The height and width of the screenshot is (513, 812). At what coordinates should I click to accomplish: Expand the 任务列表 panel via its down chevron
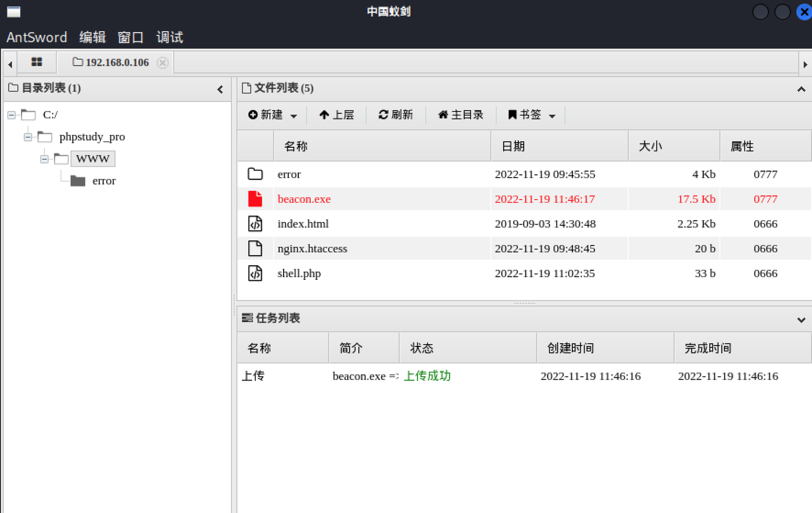pos(801,319)
